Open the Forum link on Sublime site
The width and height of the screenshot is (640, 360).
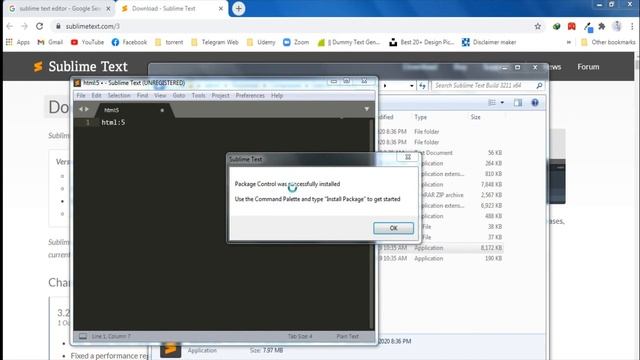(588, 67)
